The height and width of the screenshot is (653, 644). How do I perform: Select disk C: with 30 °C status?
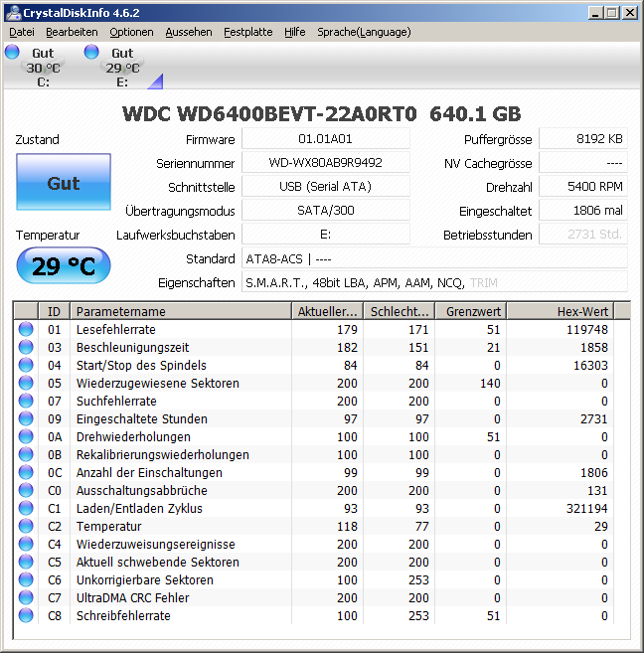coord(43,67)
